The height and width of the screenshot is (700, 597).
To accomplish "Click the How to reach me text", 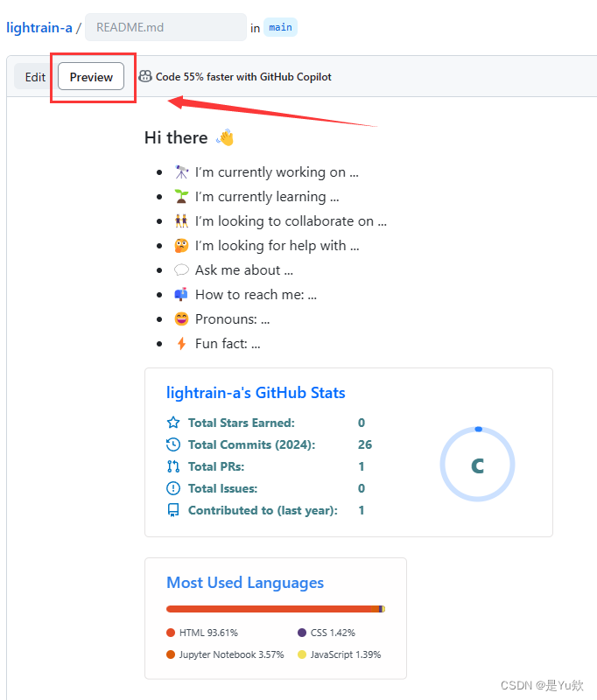I will click(256, 295).
